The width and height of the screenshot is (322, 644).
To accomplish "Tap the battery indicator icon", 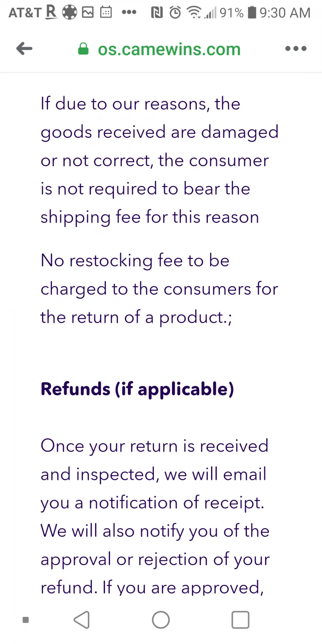I will pyautogui.click(x=252, y=12).
